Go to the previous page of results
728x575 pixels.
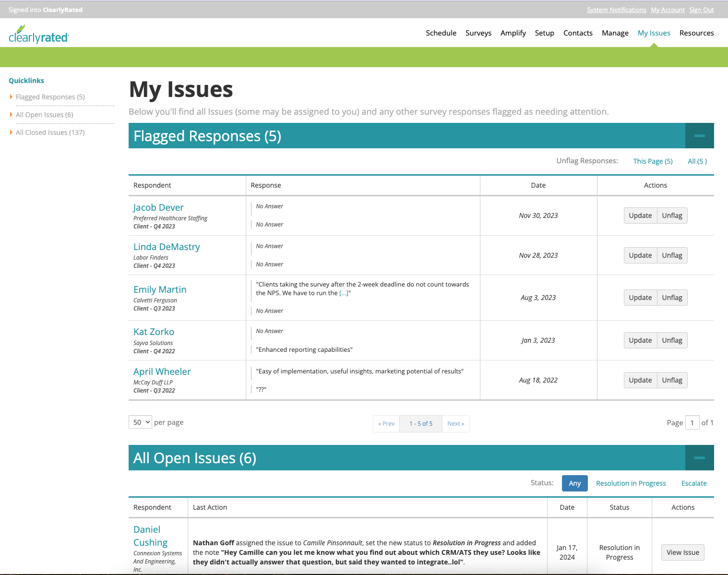[386, 424]
